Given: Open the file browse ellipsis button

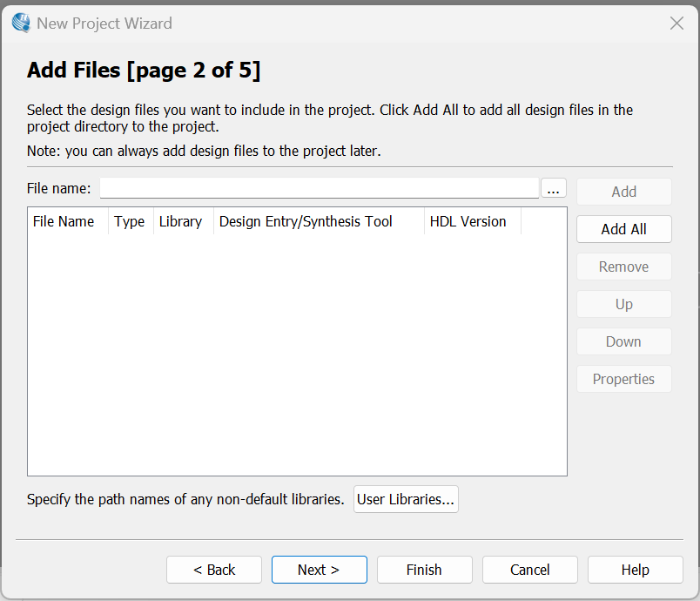Looking at the screenshot, I should click(554, 188).
